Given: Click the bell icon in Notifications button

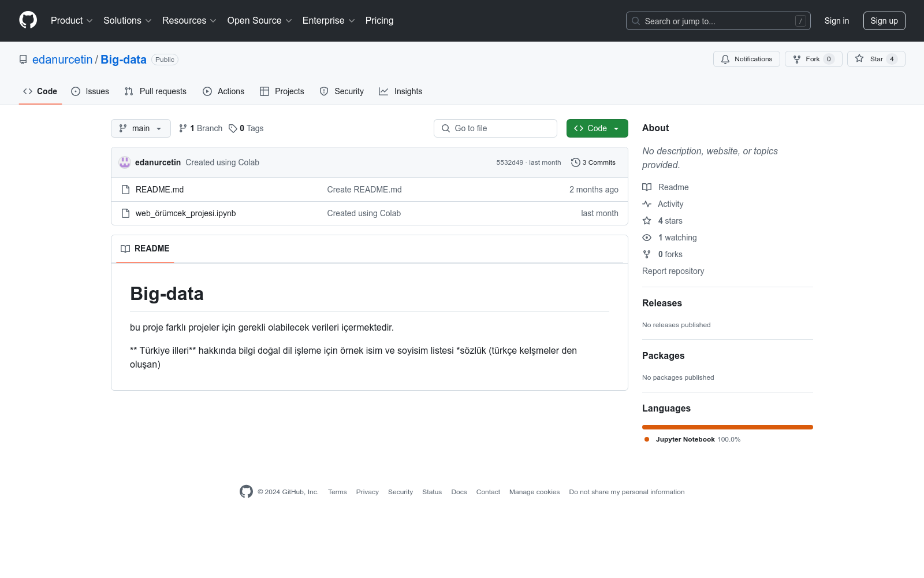Looking at the screenshot, I should pos(725,59).
